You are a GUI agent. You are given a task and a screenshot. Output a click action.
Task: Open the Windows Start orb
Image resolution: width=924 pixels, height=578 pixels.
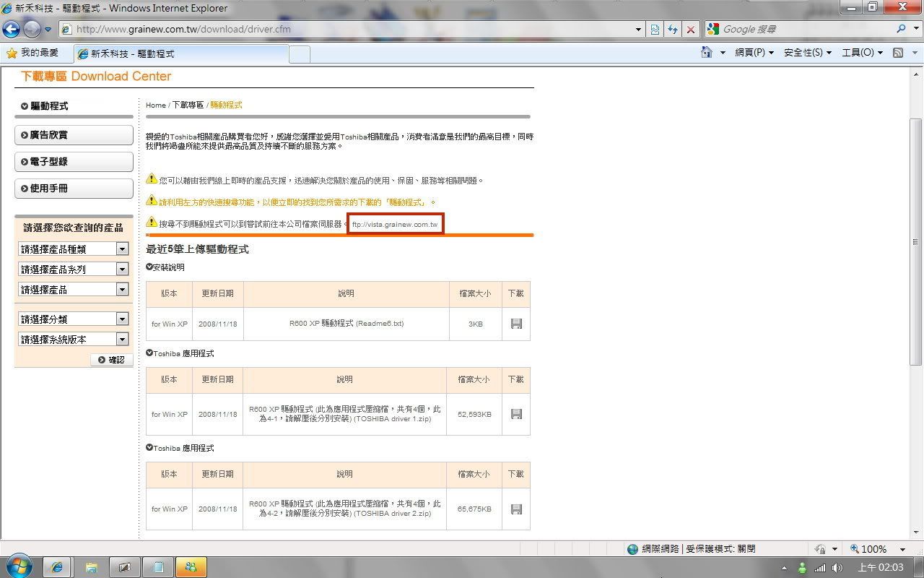click(18, 566)
